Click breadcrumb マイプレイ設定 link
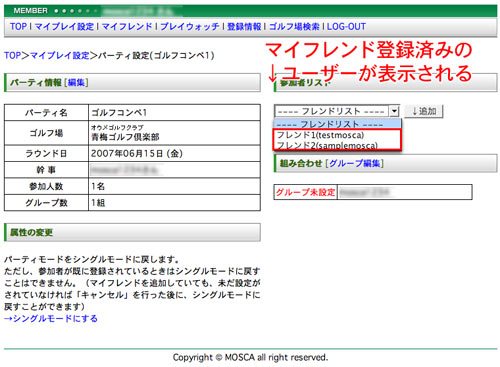Screen dimensions: 500x367 [60, 55]
